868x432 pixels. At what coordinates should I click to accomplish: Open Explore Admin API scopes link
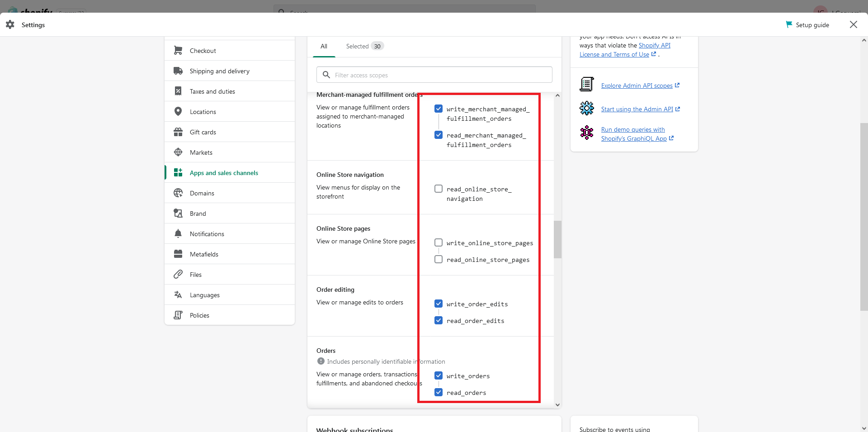point(640,85)
